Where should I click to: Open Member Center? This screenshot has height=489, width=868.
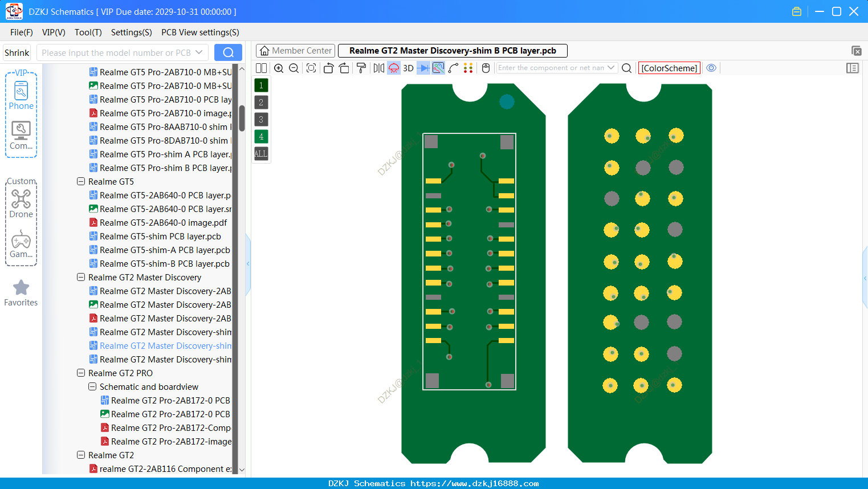(x=295, y=51)
